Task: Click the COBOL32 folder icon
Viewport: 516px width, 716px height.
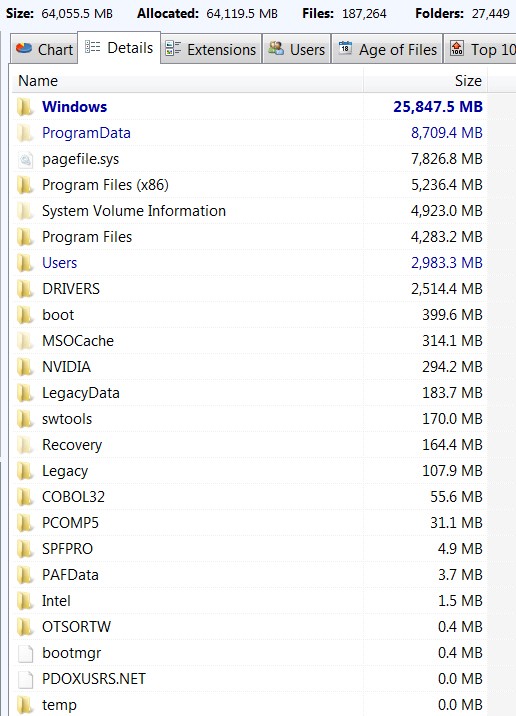Action: coord(25,497)
